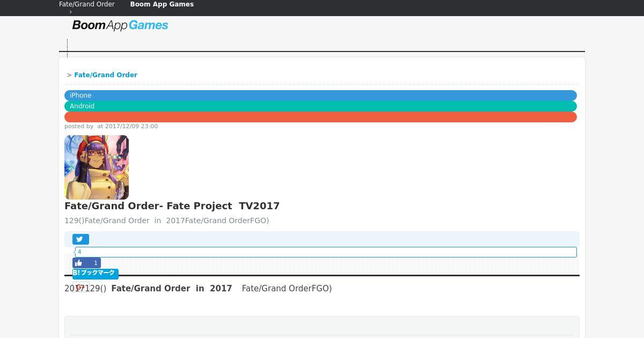This screenshot has width=644, height=338.
Task: Click the Google+ share icon
Action: point(80,288)
